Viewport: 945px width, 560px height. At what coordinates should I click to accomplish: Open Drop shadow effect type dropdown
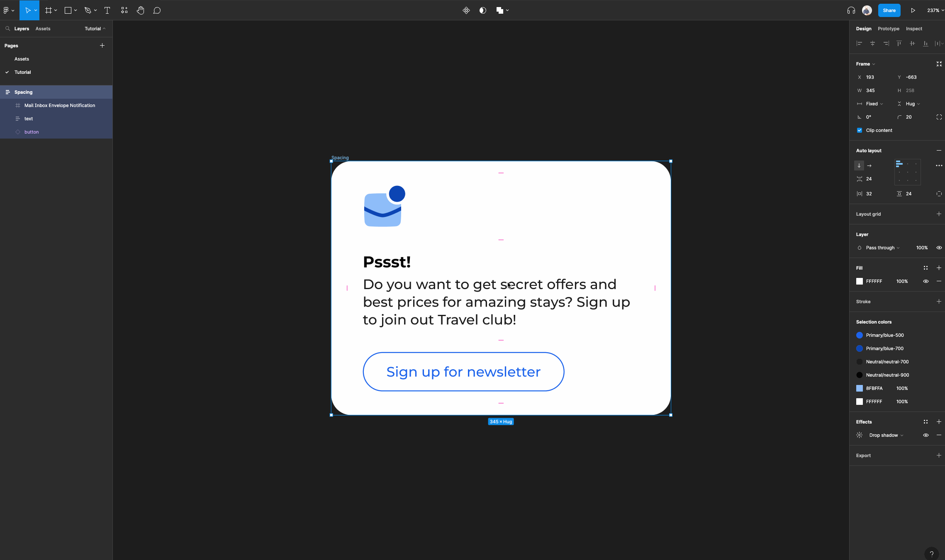click(886, 435)
